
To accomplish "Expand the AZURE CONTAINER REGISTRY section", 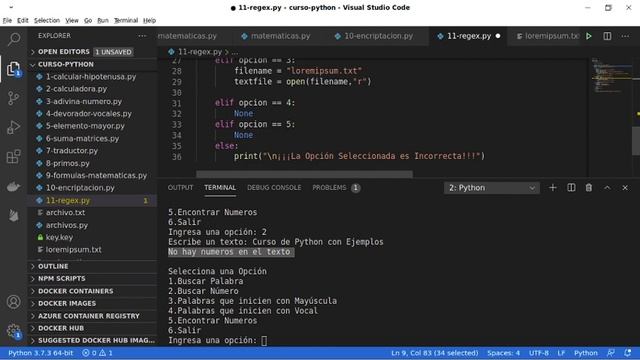I will click(92, 316).
